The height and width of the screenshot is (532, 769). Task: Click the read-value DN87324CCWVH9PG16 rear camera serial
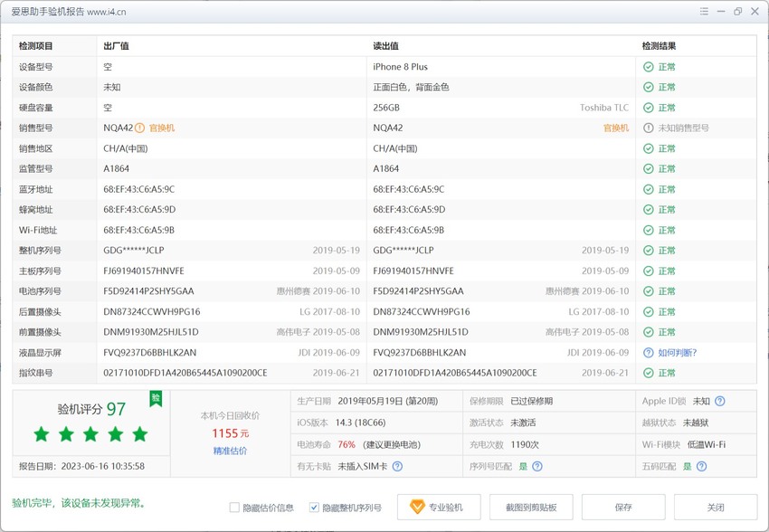pyautogui.click(x=422, y=312)
